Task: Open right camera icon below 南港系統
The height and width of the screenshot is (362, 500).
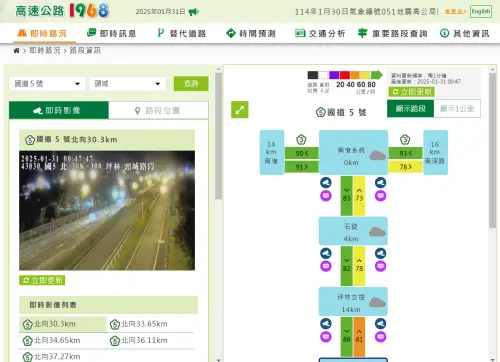Action: coord(380,182)
